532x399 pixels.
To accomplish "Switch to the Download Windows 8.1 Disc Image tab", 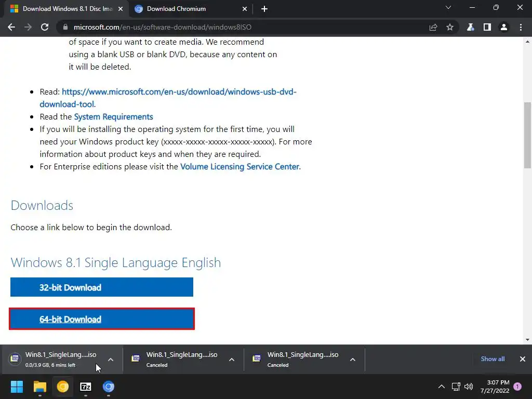I will coord(67,9).
